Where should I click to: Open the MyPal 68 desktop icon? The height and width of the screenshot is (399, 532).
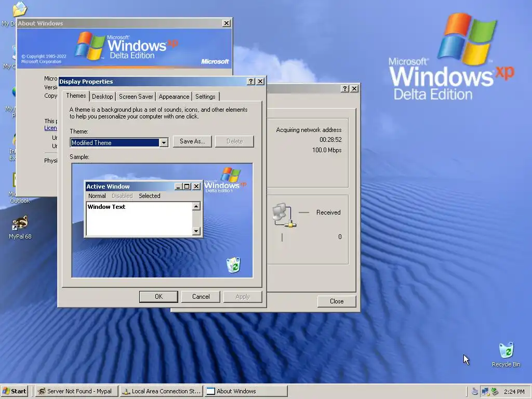20,227
